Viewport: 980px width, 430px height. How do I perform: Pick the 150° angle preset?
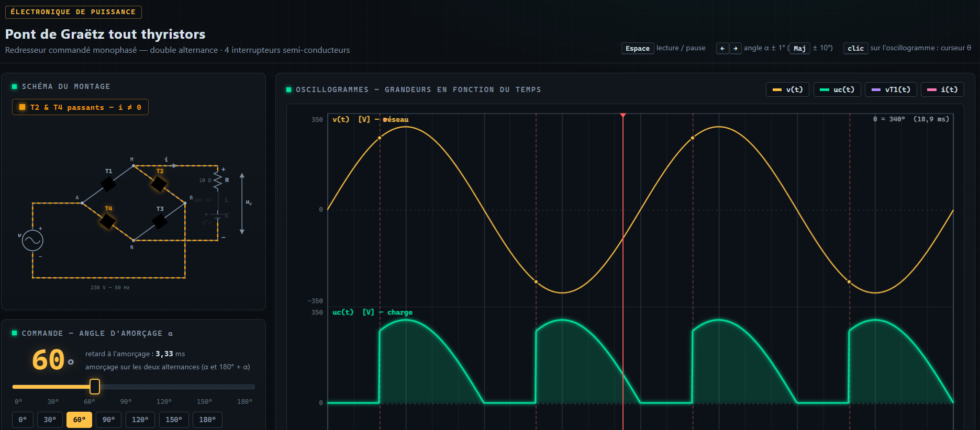click(x=173, y=420)
